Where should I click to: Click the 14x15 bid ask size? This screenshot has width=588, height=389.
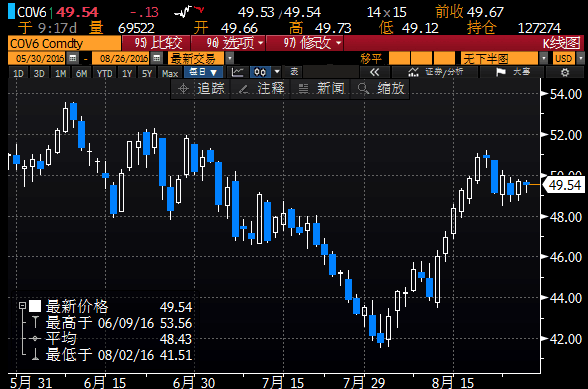387,12
